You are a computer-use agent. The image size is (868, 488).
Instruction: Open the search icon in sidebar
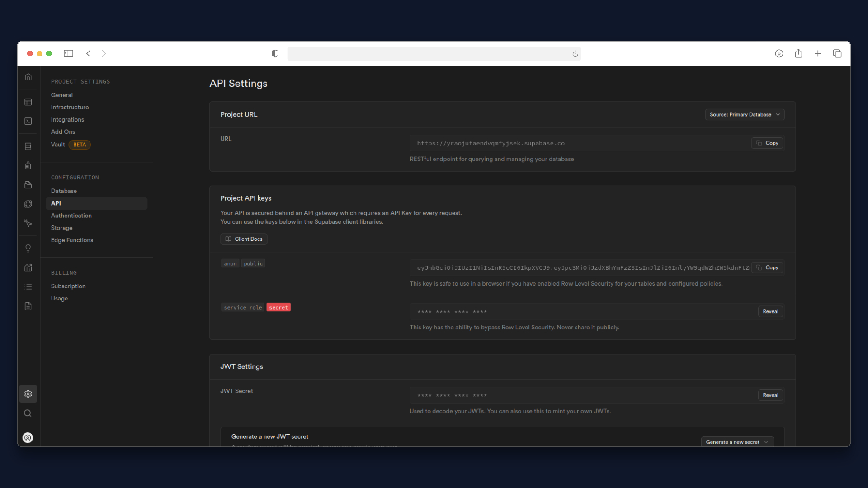[28, 413]
